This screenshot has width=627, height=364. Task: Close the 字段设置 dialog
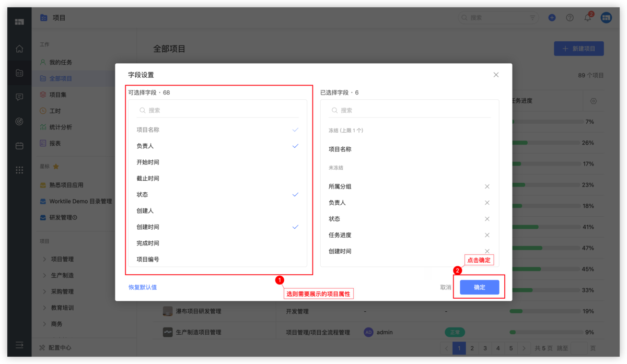point(496,75)
